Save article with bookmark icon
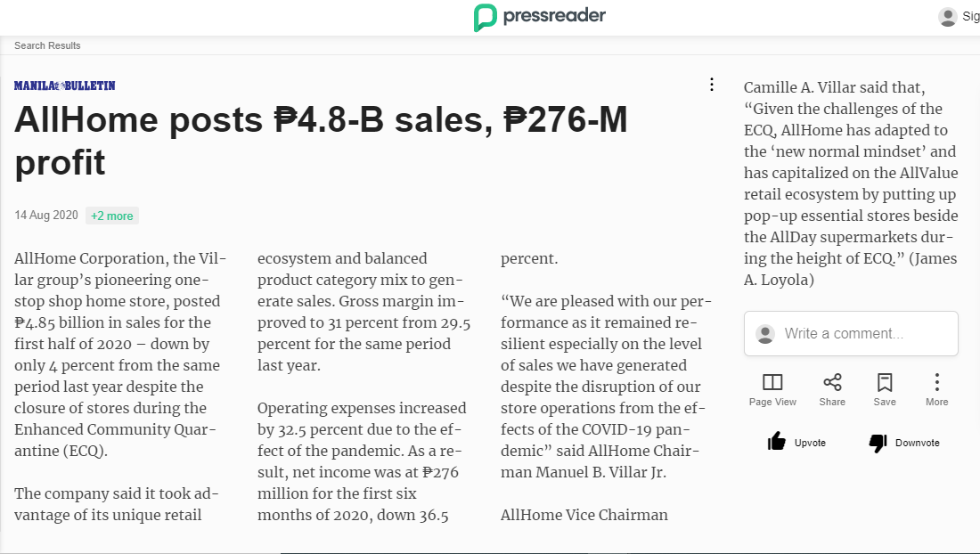980x554 pixels. [x=885, y=382]
